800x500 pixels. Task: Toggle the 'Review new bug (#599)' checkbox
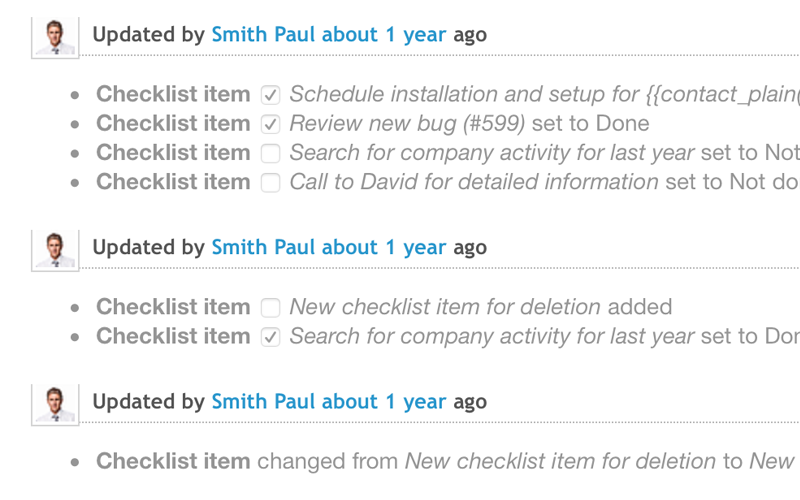pos(270,124)
